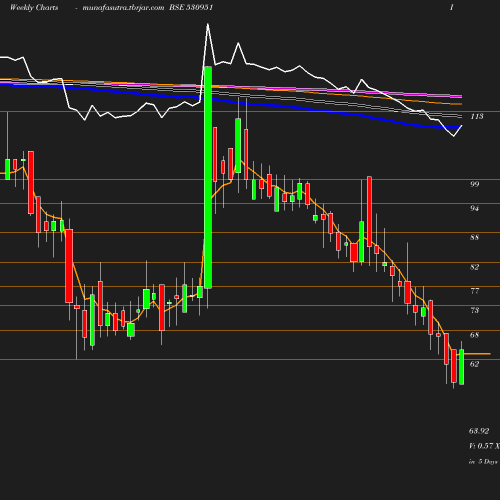Select the 73 price axis label

coord(474,310)
